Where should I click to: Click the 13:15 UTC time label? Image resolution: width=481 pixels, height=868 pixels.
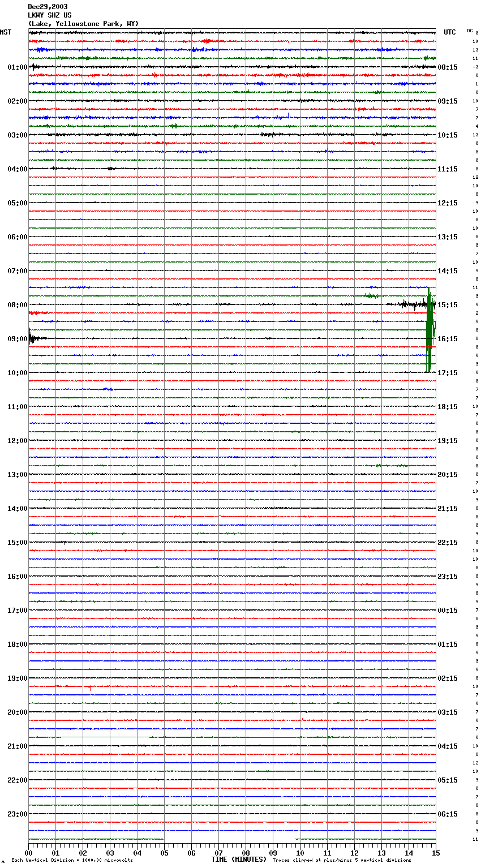448,237
